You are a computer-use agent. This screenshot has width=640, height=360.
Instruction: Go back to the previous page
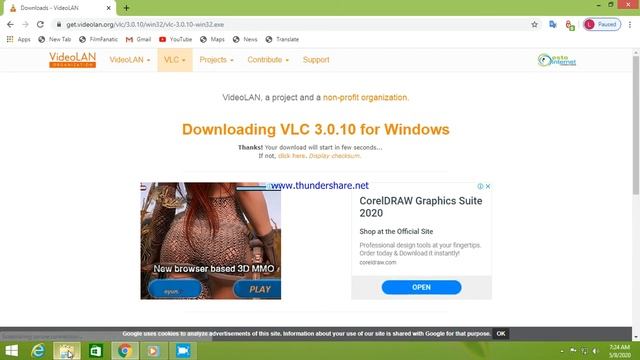coord(10,24)
